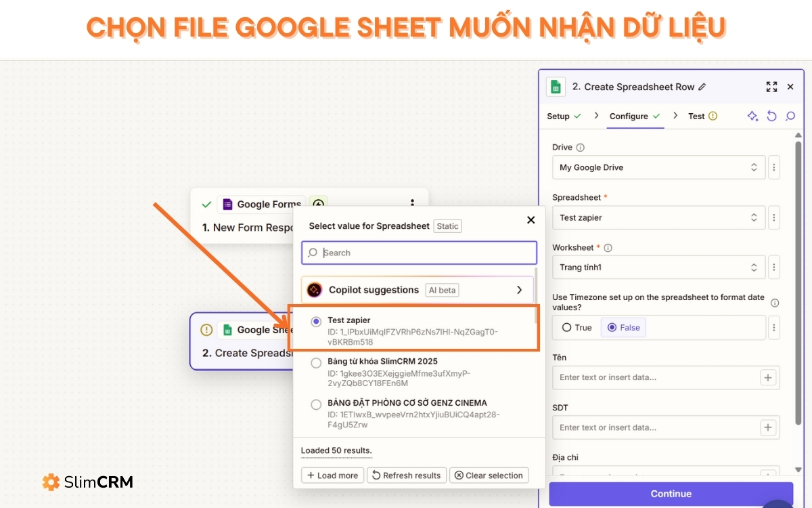Viewport: 812px width, 508px height.
Task: Expand the panel to fullscreen
Action: [771, 87]
